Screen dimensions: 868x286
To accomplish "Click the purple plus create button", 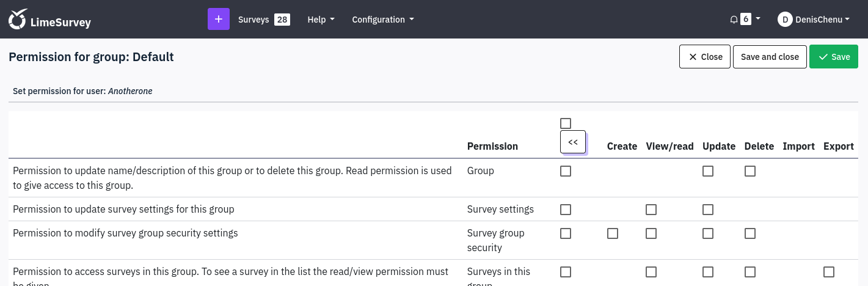I will pyautogui.click(x=218, y=20).
